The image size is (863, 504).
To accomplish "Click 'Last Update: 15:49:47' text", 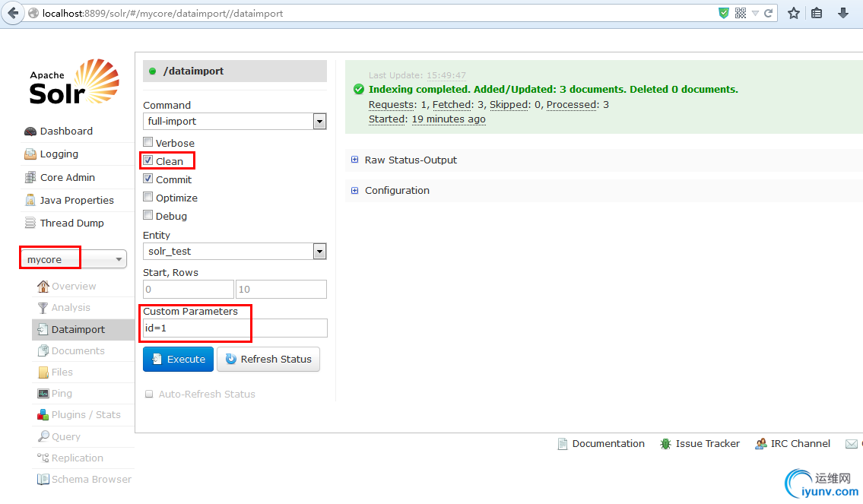I will pyautogui.click(x=417, y=75).
